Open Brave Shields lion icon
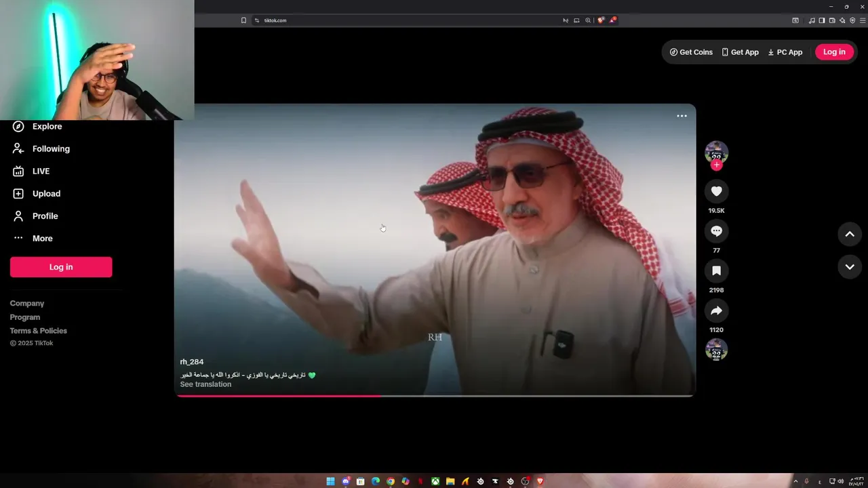 (x=601, y=20)
